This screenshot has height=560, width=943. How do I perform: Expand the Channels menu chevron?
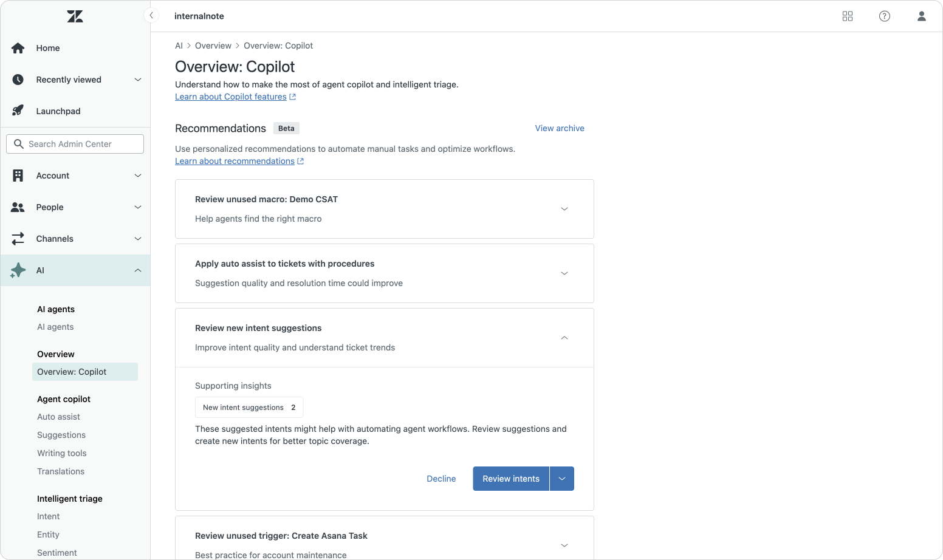click(138, 239)
